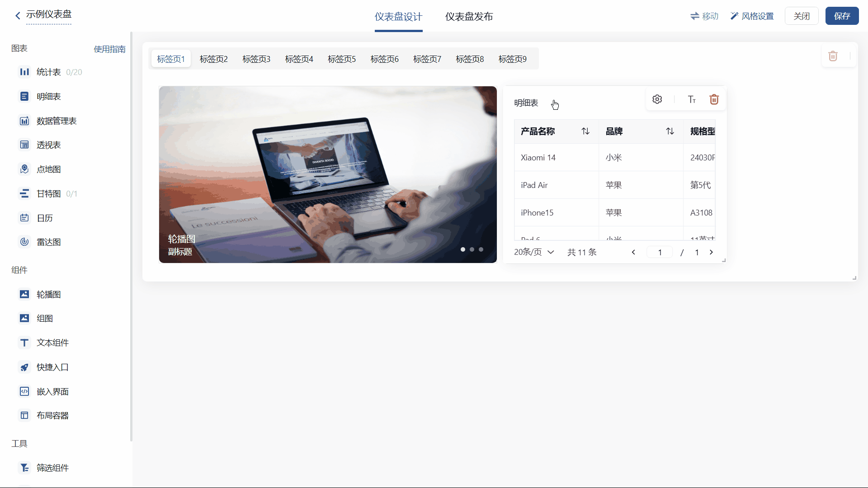Delete the 明细表 widget with red trash icon

coord(714,99)
